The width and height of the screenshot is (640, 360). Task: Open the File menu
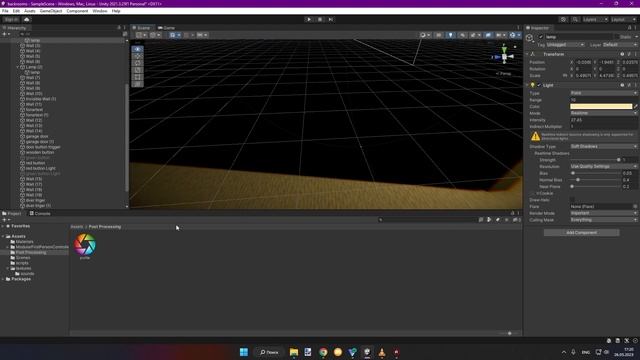(5, 11)
